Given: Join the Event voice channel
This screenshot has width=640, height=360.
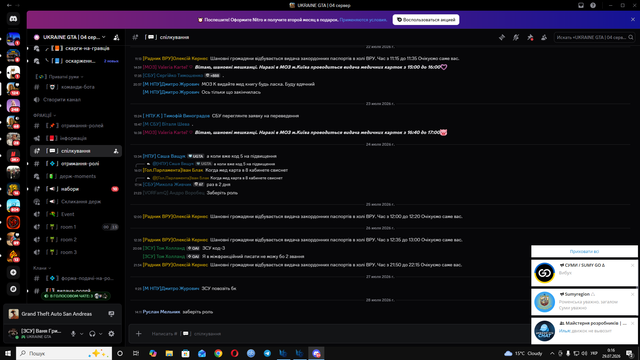Looking at the screenshot, I should point(76,214).
